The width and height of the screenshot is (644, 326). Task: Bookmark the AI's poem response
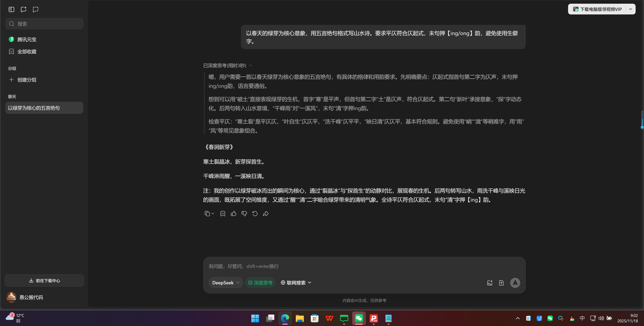pos(223,214)
